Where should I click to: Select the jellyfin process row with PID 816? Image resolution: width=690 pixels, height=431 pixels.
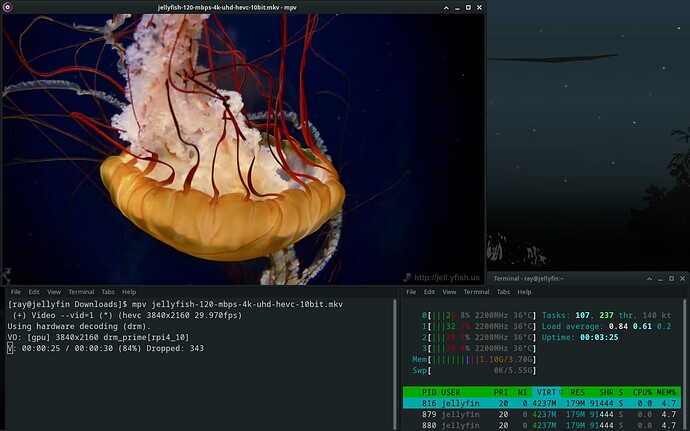tap(542, 403)
